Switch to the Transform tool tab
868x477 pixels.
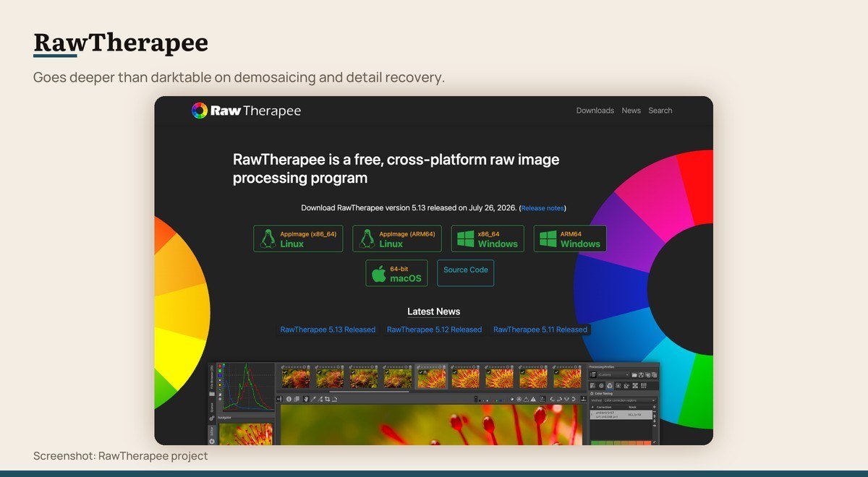(x=626, y=385)
